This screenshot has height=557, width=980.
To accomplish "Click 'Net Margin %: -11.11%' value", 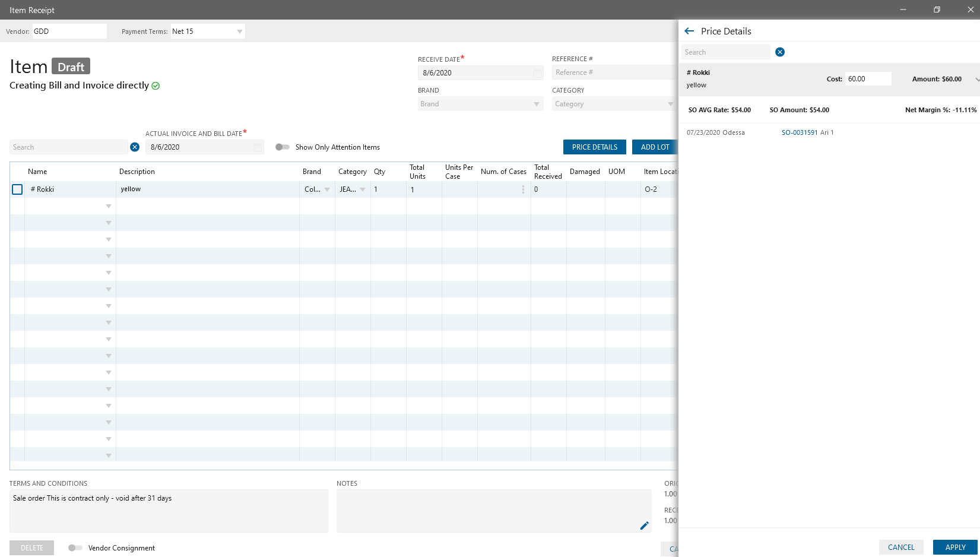I will (x=940, y=110).
